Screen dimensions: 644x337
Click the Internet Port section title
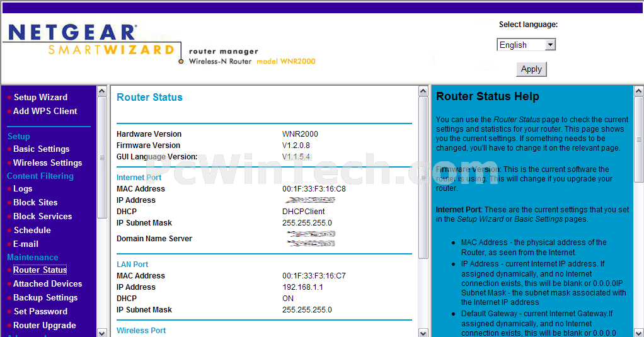click(x=139, y=178)
